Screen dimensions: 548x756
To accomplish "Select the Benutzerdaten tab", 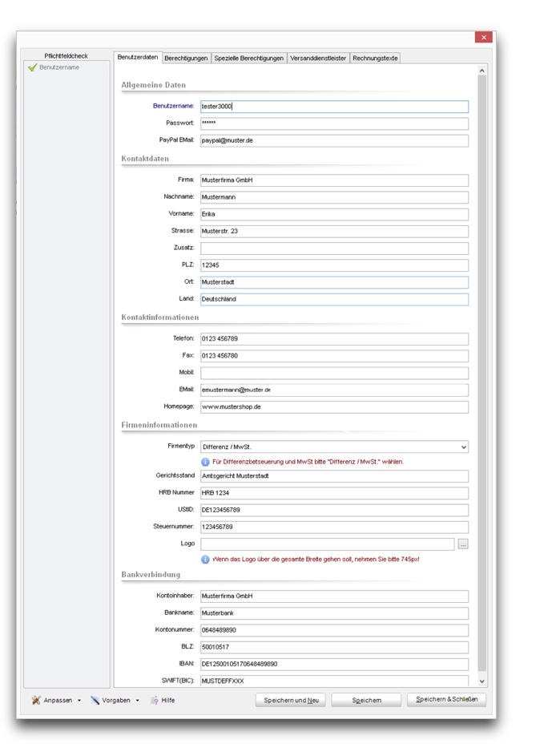I will (138, 58).
